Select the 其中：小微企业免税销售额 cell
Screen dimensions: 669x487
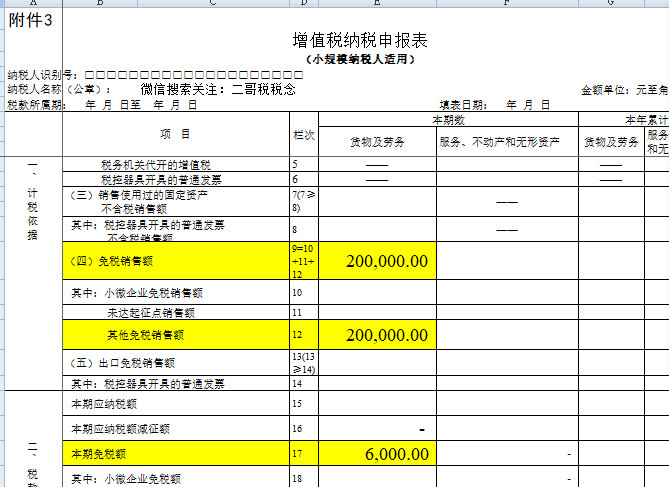pyautogui.click(x=176, y=292)
